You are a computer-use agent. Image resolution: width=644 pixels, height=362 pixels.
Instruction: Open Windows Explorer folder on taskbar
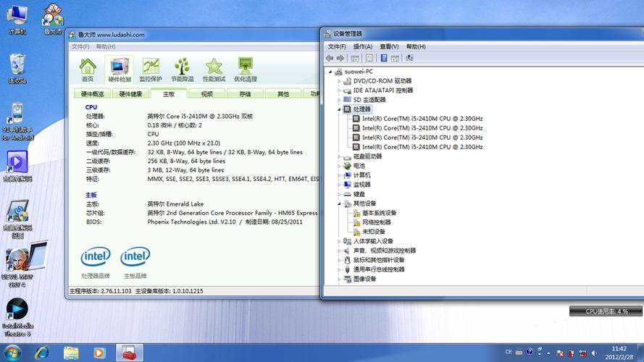pyautogui.click(x=71, y=353)
